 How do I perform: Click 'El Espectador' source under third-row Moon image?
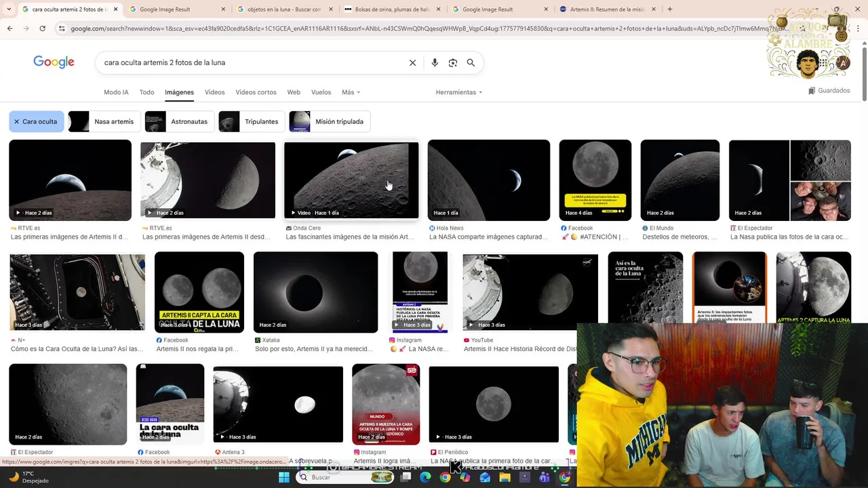coord(35,452)
